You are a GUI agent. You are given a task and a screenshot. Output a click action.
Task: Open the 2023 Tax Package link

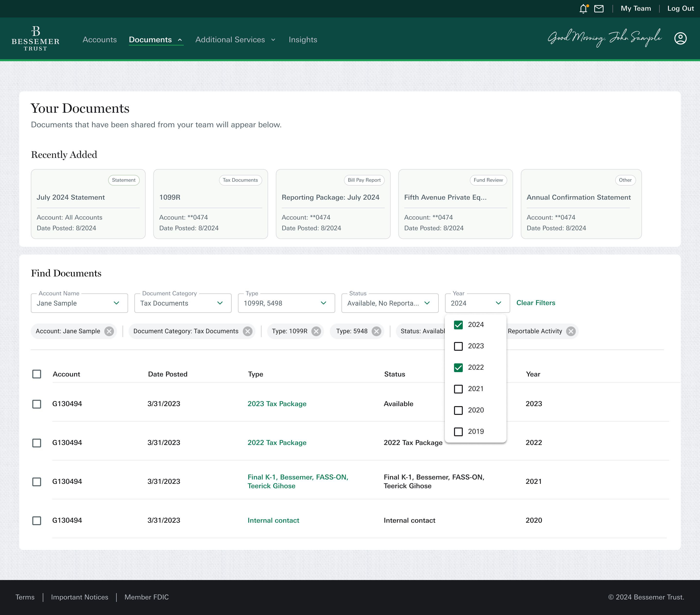tap(277, 404)
